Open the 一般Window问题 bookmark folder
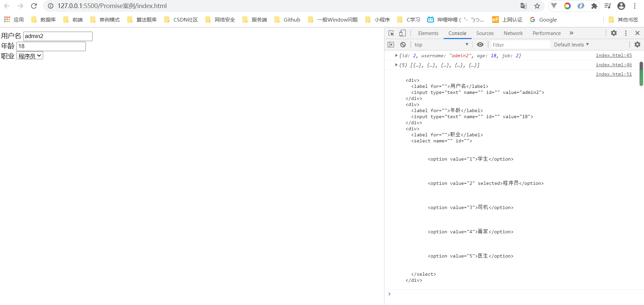 (333, 20)
